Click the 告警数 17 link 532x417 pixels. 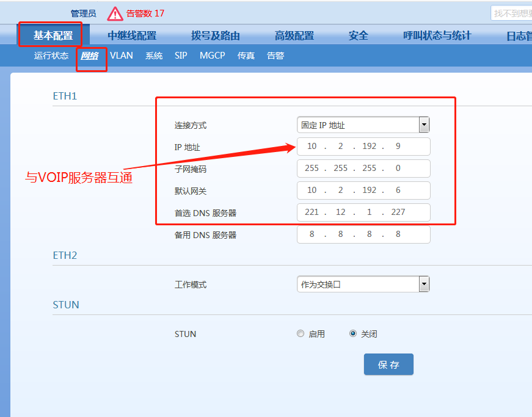tap(145, 13)
